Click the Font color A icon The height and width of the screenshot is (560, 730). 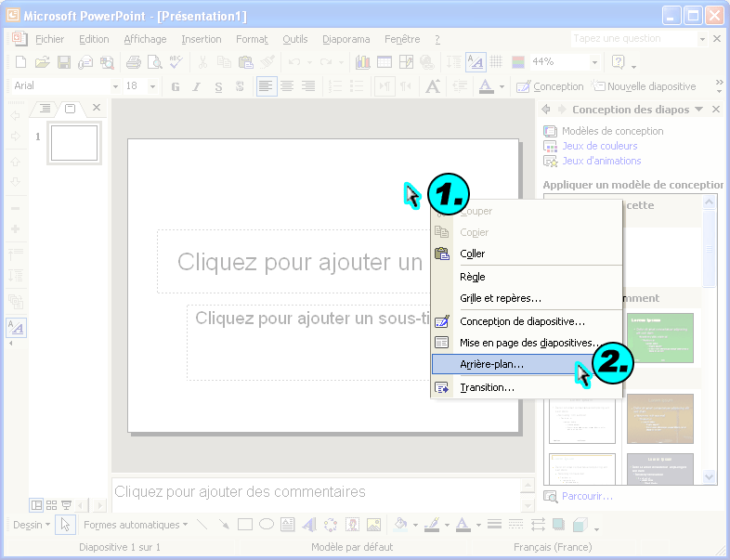pyautogui.click(x=486, y=86)
